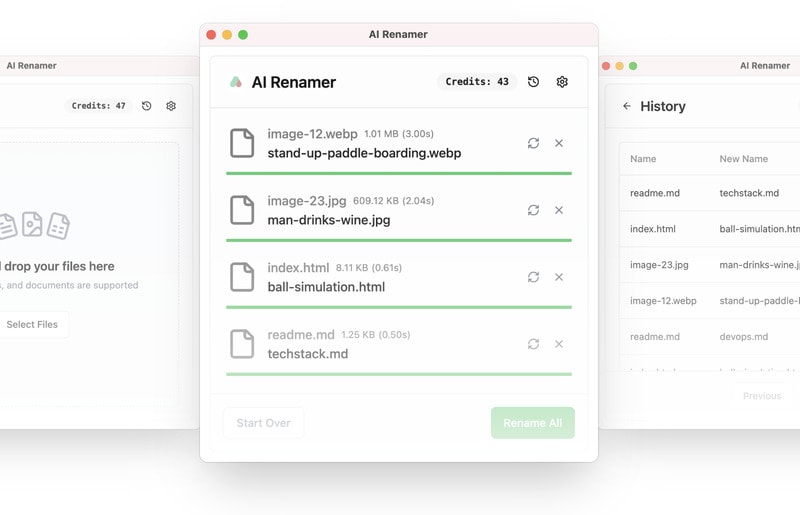The image size is (800, 515).
Task: Open history icon in left window
Action: pyautogui.click(x=147, y=106)
